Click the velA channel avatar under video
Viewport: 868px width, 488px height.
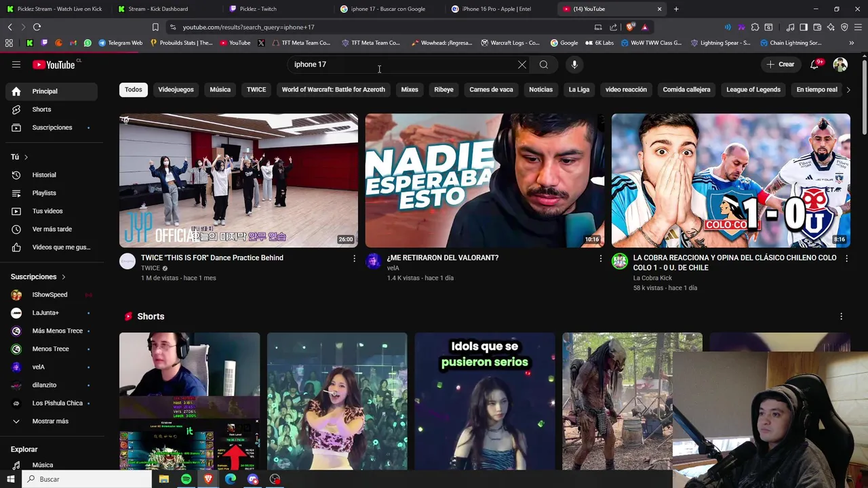374,262
